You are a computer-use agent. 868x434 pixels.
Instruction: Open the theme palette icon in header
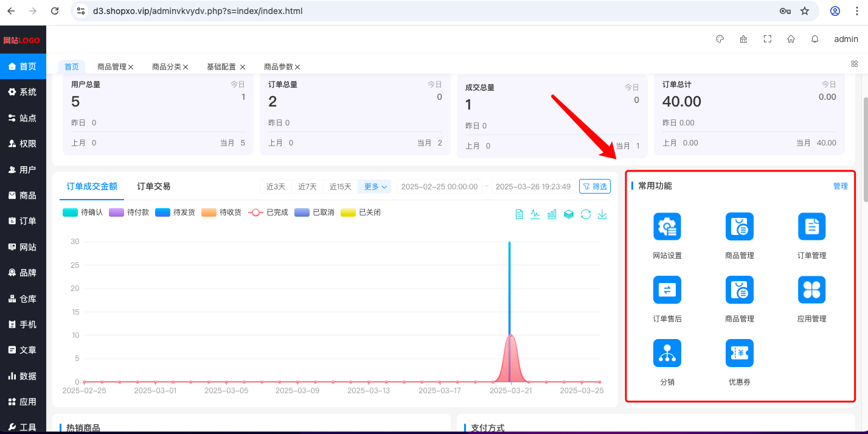point(720,39)
